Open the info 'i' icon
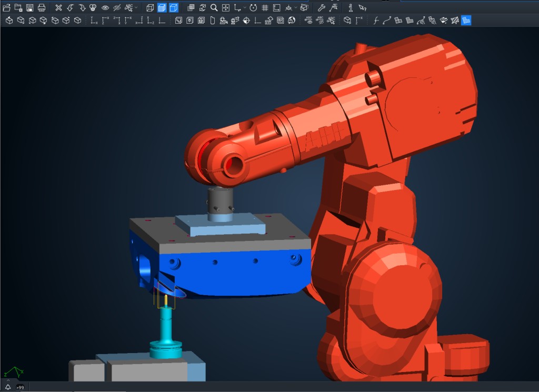539x392 pixels. coord(350,7)
